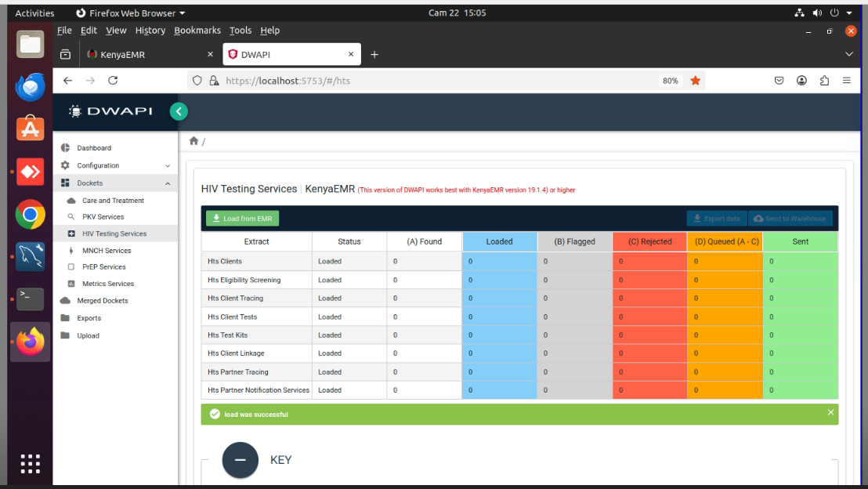The height and width of the screenshot is (489, 868).
Task: Dismiss the load was successful message
Action: coord(830,412)
